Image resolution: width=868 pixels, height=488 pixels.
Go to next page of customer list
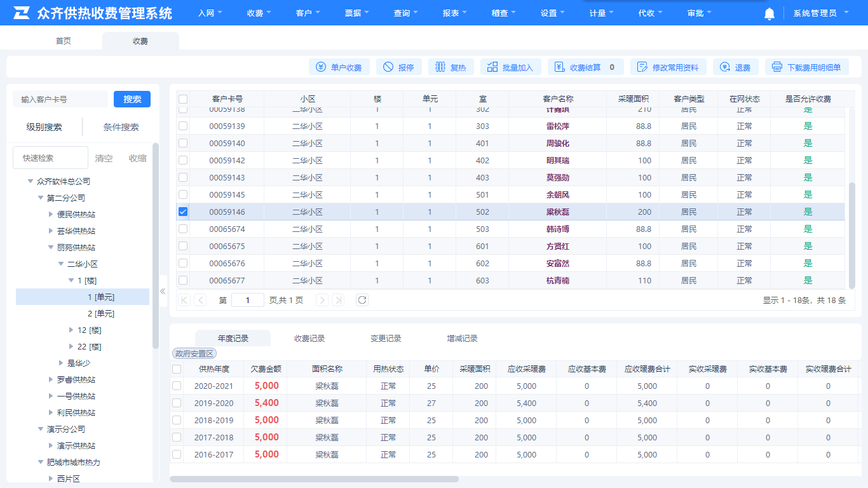tap(322, 300)
